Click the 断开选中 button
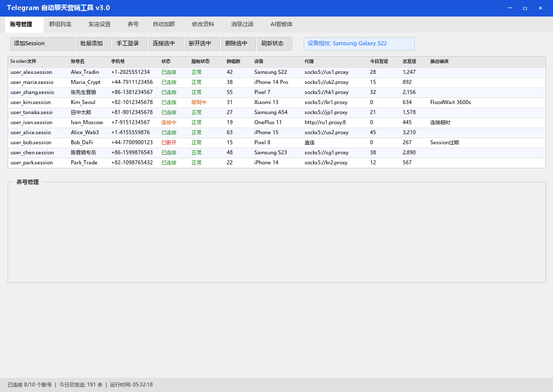The height and width of the screenshot is (392, 553). tap(202, 44)
